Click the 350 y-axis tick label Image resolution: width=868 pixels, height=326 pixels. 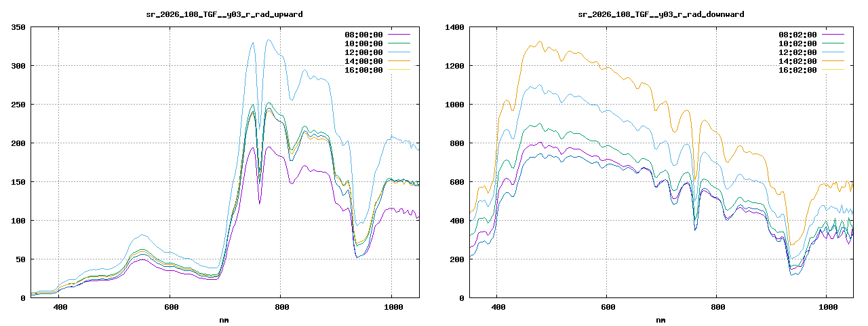18,27
